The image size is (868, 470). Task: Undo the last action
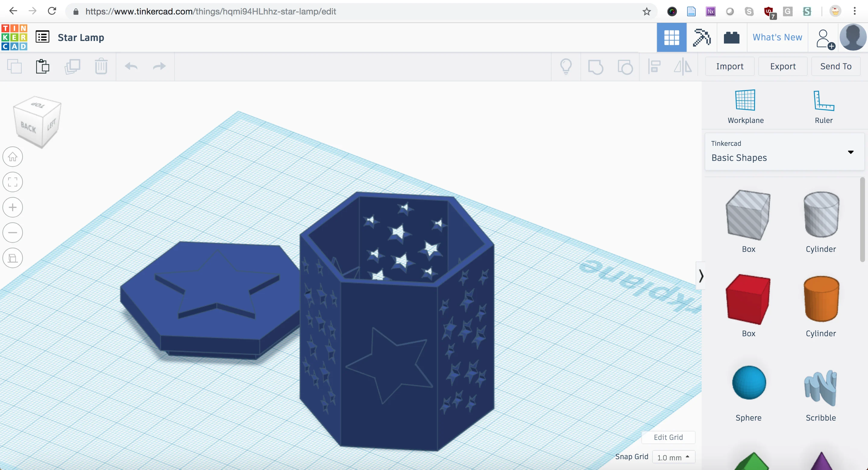coord(131,66)
